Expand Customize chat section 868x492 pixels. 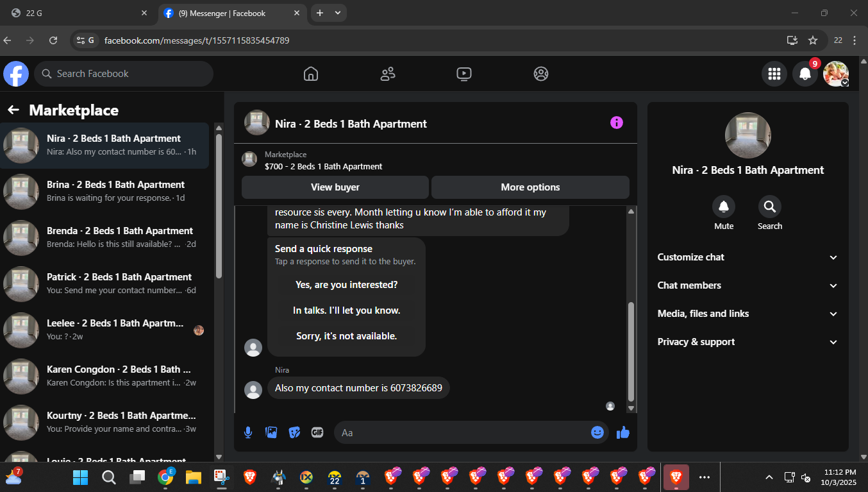(747, 257)
